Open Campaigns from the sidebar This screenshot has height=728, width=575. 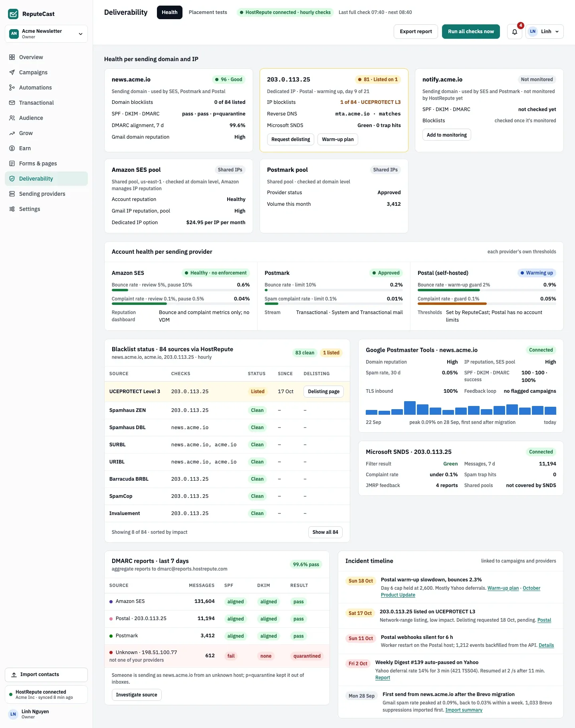[x=46, y=72]
